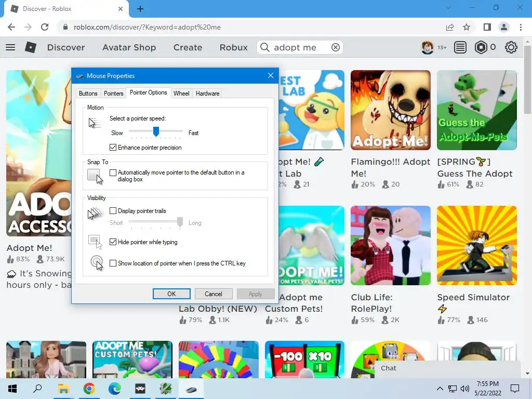Viewport: 532px width, 399px height.
Task: View site information lock icon
Action: click(65, 27)
